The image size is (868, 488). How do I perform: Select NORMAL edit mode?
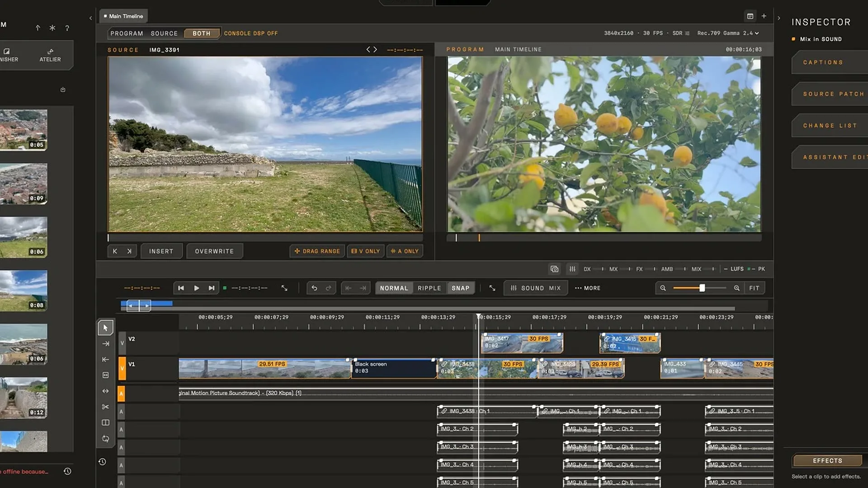[394, 288]
